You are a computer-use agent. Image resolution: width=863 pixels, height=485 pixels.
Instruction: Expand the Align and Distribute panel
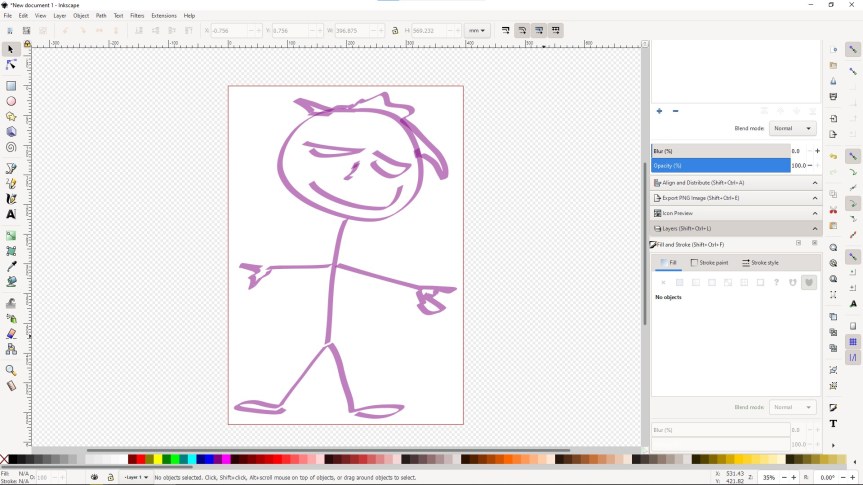coord(735,183)
